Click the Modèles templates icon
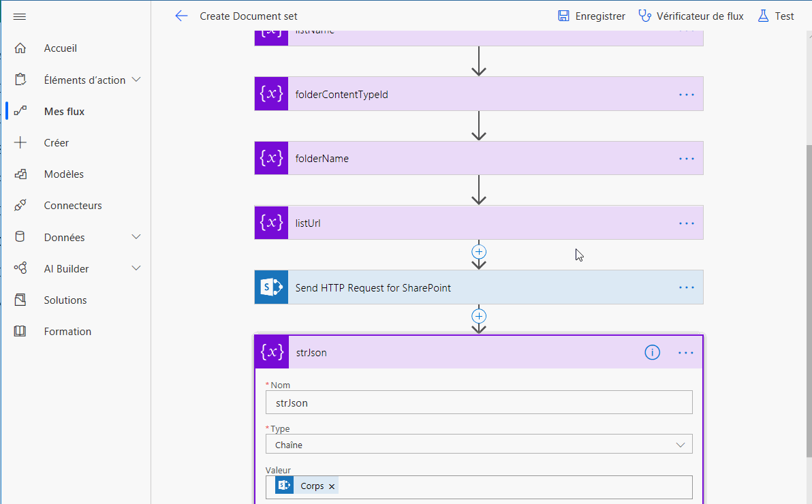Screen dimensions: 812x504 coord(20,174)
